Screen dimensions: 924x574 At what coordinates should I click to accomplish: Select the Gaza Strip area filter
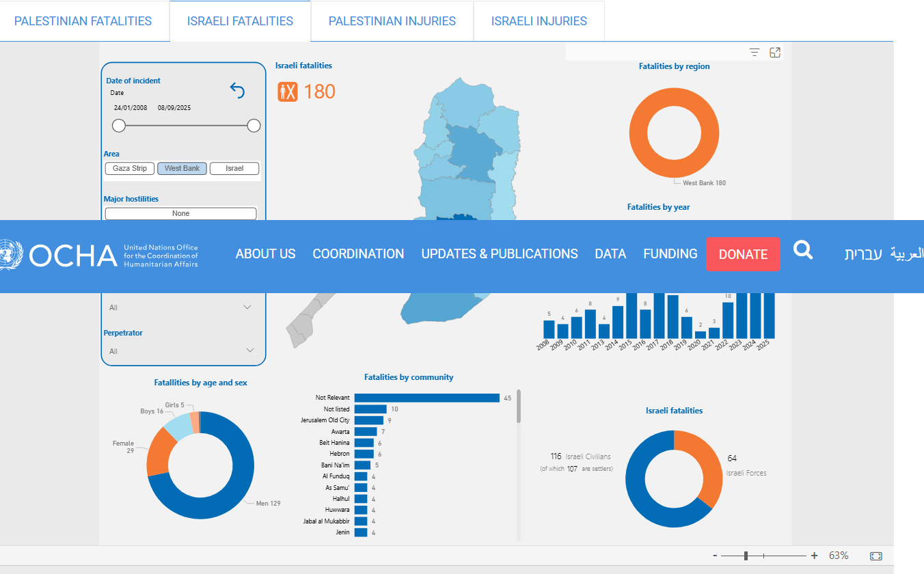130,168
